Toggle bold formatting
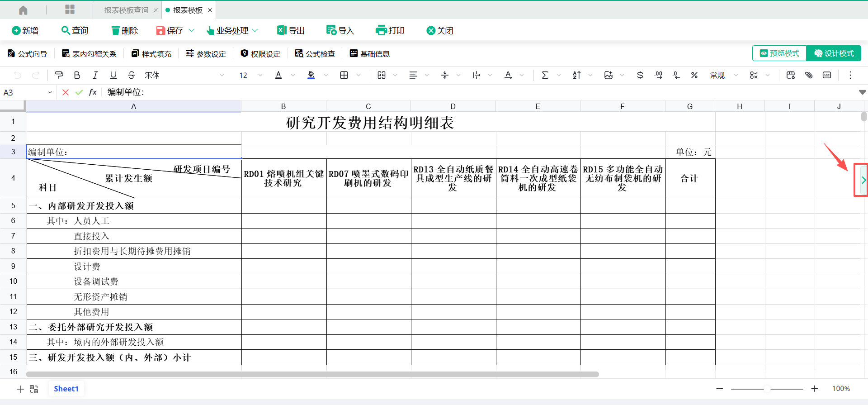 [x=77, y=75]
